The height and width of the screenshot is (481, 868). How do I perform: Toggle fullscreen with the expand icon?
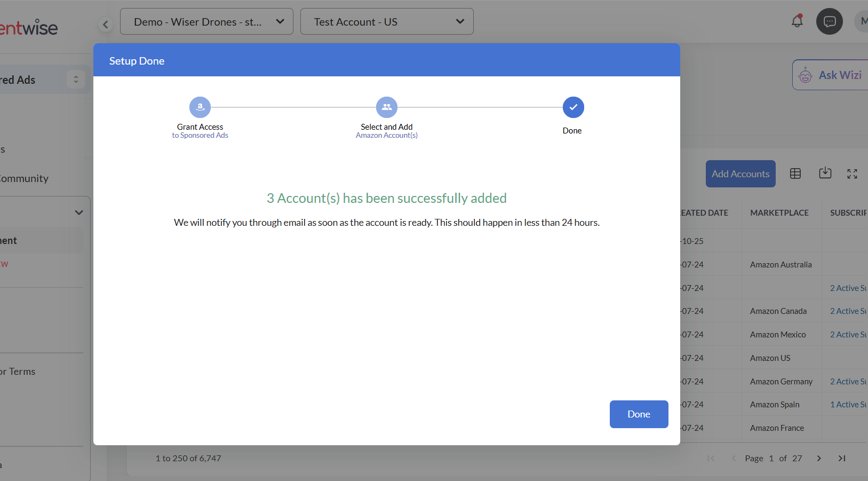852,174
